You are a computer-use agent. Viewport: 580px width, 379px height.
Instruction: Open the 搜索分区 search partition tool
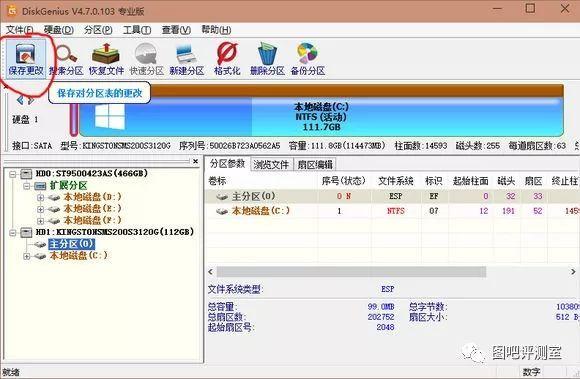[x=66, y=58]
